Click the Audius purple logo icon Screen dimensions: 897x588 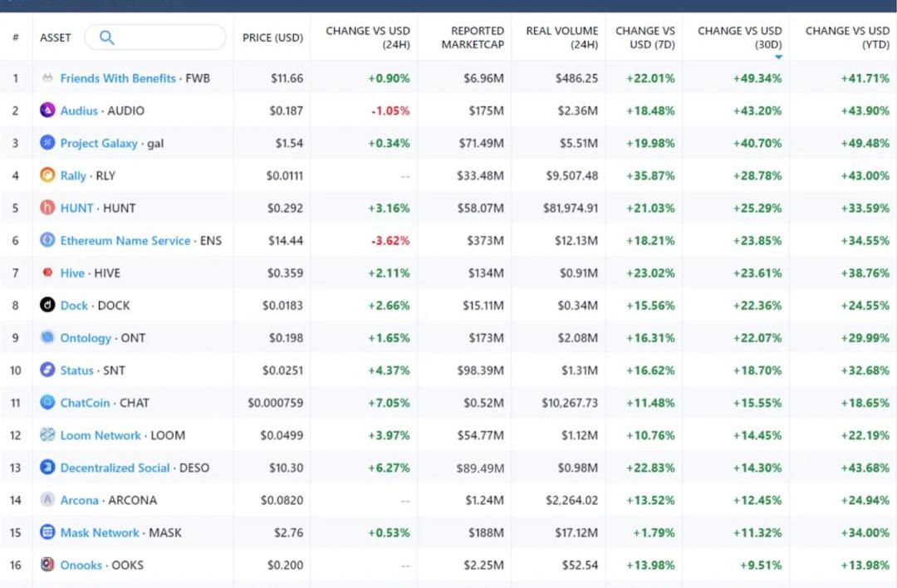pyautogui.click(x=47, y=110)
